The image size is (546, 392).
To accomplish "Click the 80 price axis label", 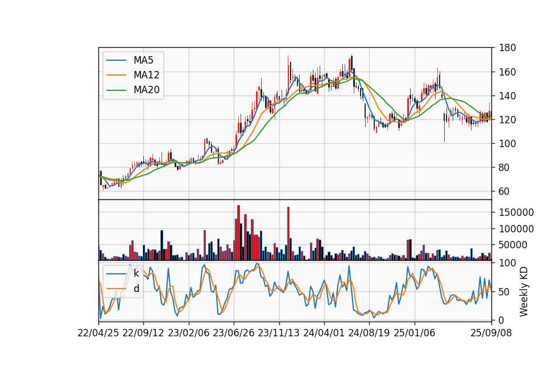I will (504, 167).
